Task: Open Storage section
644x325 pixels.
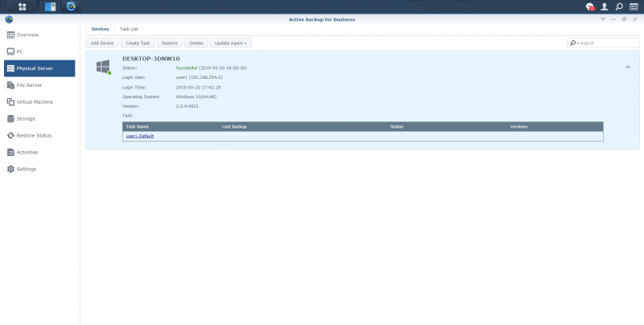Action: click(x=26, y=118)
